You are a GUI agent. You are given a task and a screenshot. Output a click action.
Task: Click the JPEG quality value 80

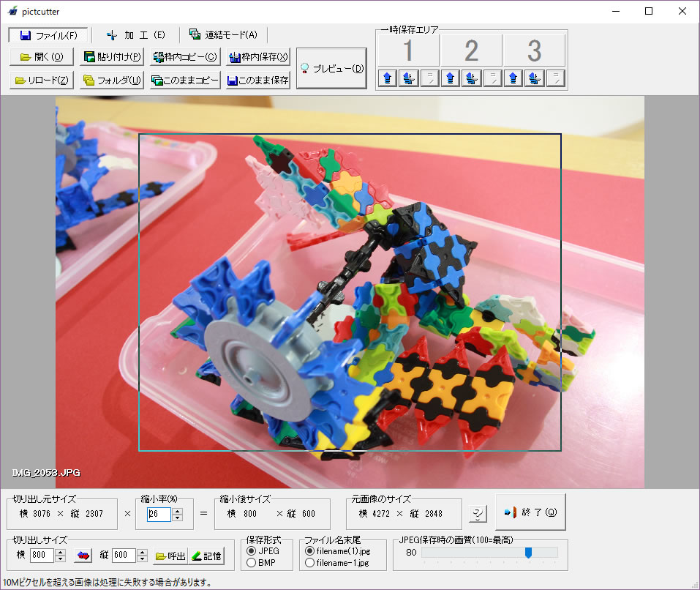411,553
